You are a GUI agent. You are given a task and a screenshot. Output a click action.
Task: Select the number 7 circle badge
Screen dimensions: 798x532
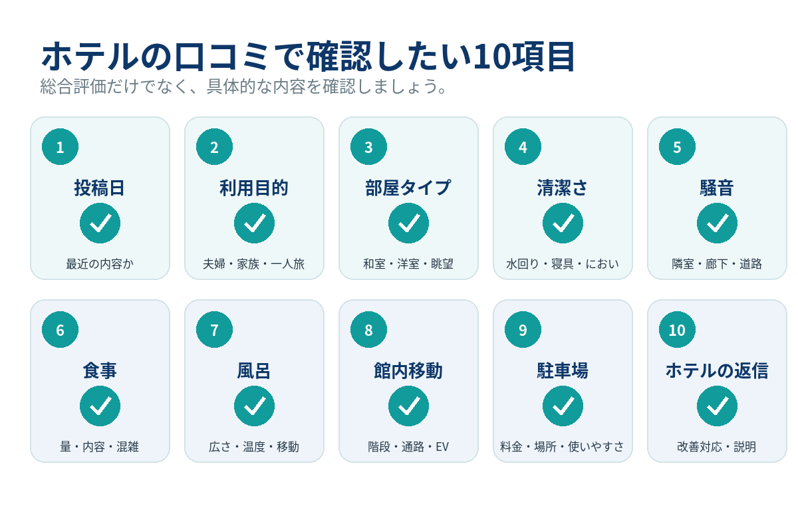click(214, 330)
